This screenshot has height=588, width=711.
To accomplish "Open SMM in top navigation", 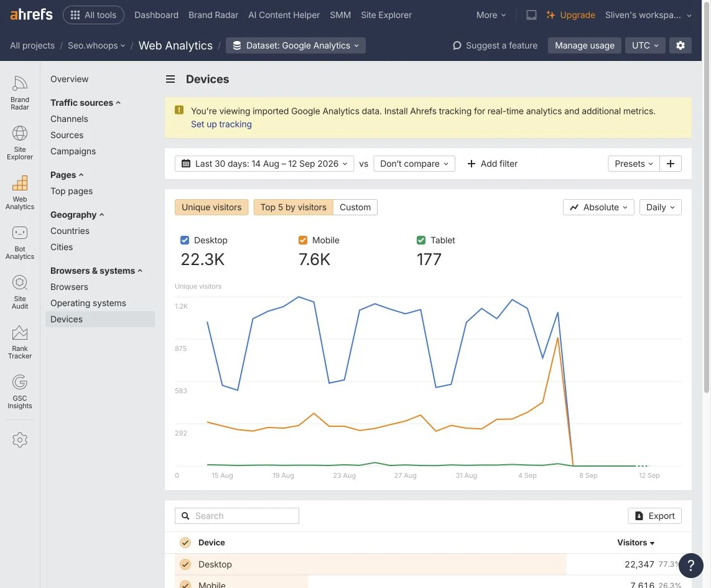I will point(340,15).
